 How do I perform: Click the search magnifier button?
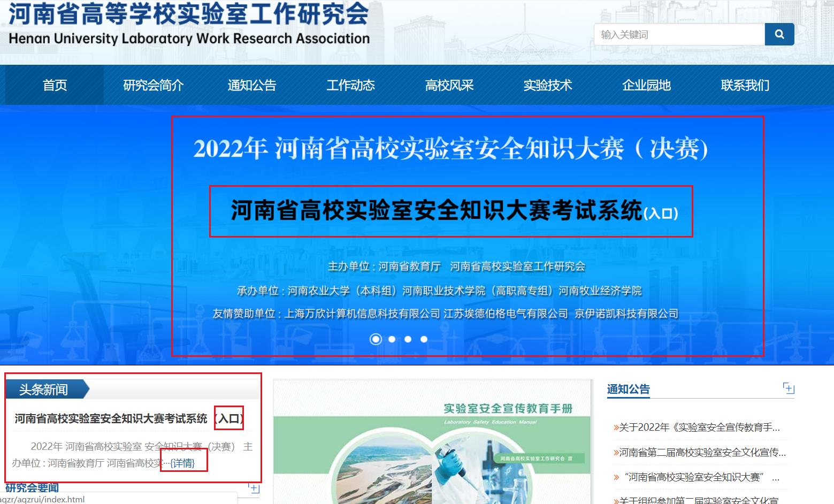point(779,34)
